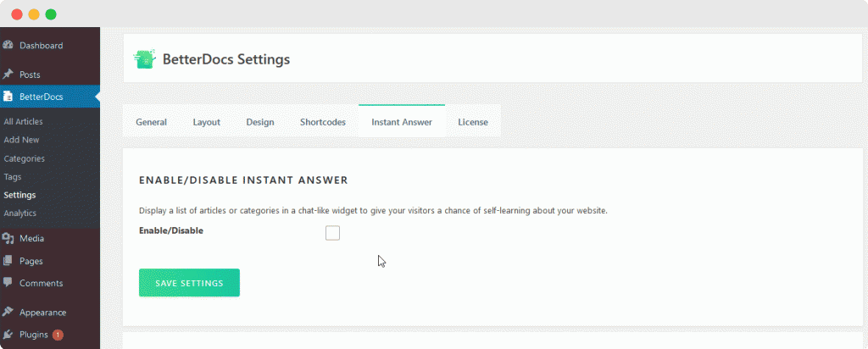Click the Plugins plug icon
Viewport: 868px width, 349px height.
point(7,335)
